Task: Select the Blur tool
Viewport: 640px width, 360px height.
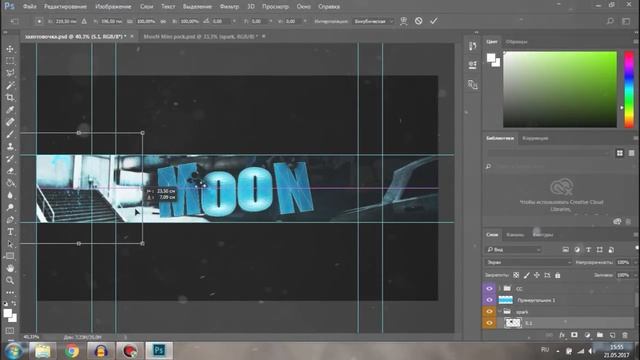Action: (x=10, y=196)
